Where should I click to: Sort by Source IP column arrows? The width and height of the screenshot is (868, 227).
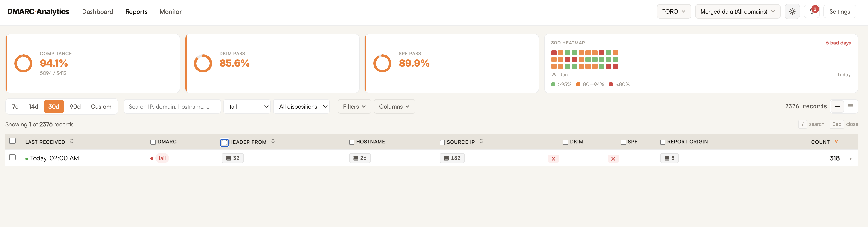pyautogui.click(x=481, y=141)
